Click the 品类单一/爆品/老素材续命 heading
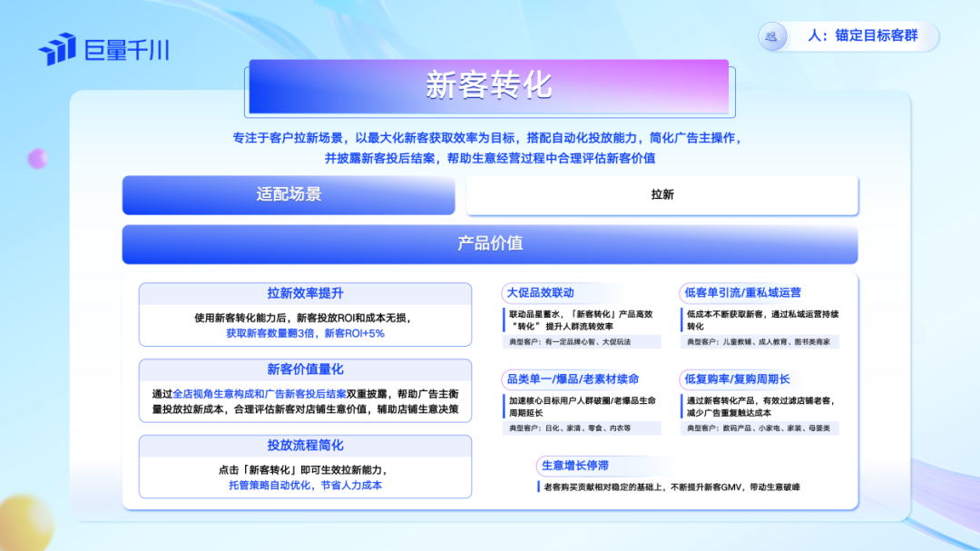This screenshot has height=551, width=980. (573, 379)
